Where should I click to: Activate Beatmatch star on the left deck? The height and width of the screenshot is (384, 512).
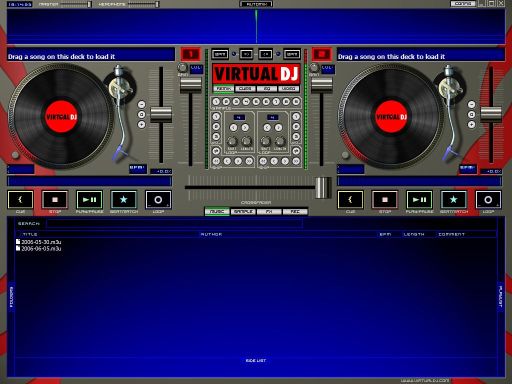click(x=124, y=200)
